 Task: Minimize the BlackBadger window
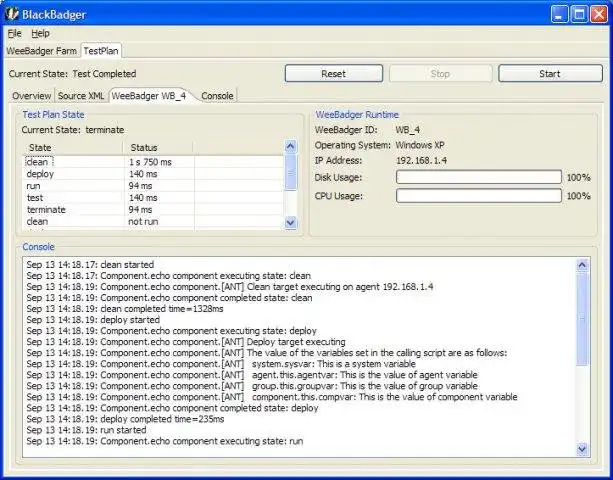click(559, 14)
